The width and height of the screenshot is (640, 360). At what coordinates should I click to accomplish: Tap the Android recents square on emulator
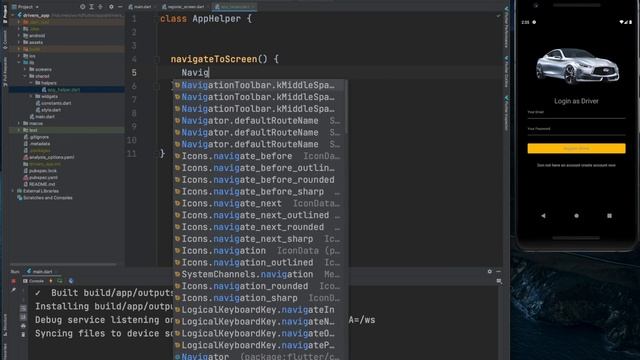tap(609, 216)
